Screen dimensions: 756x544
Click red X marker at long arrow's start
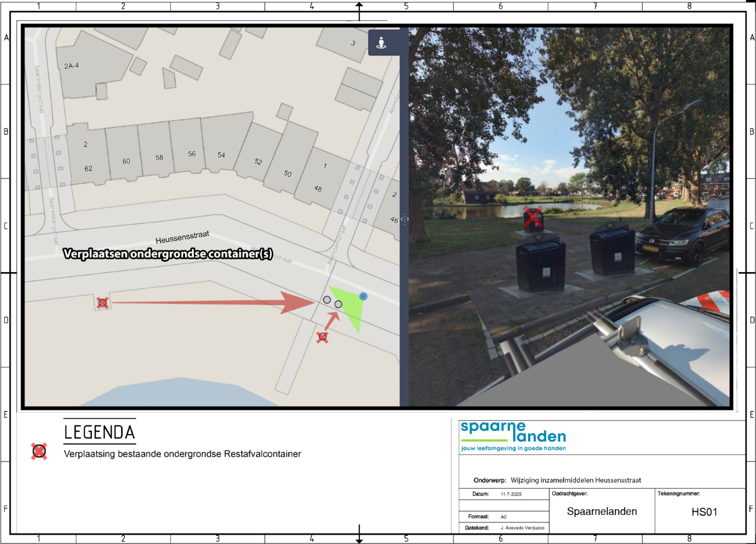click(103, 302)
